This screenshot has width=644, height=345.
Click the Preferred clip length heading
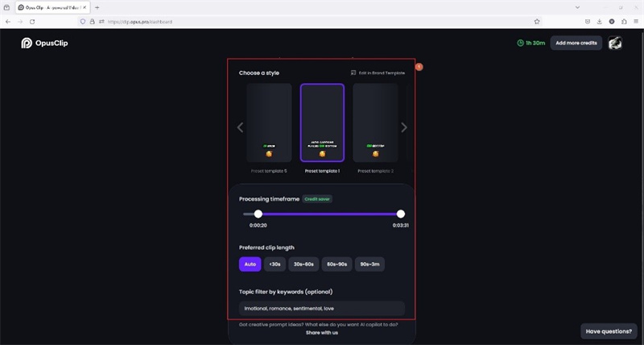click(x=266, y=248)
